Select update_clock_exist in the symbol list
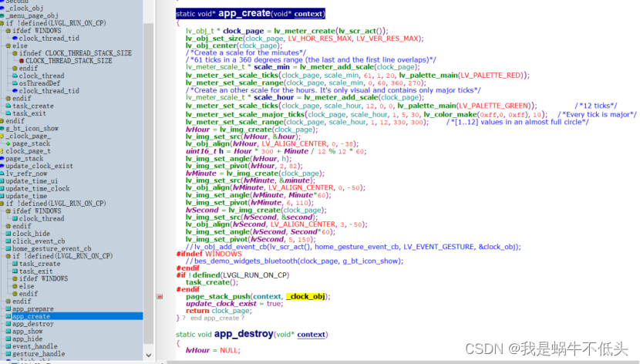The image size is (640, 364). 39,166
